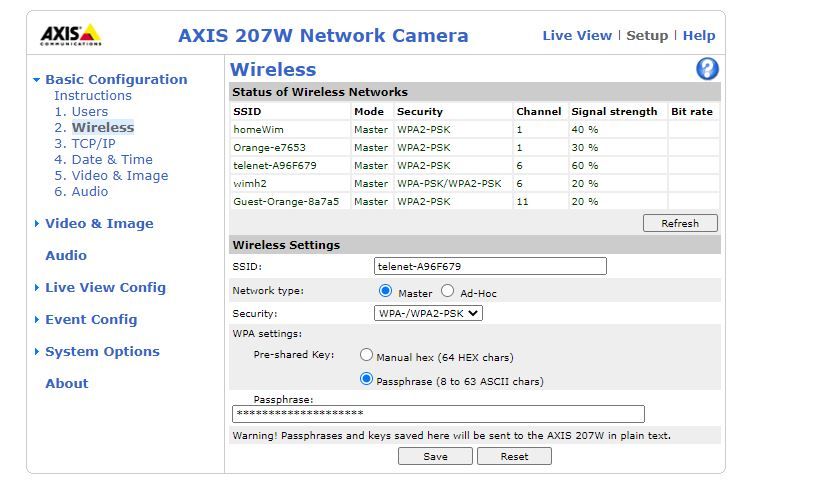
Task: Refresh the wireless networks list
Action: click(x=679, y=223)
